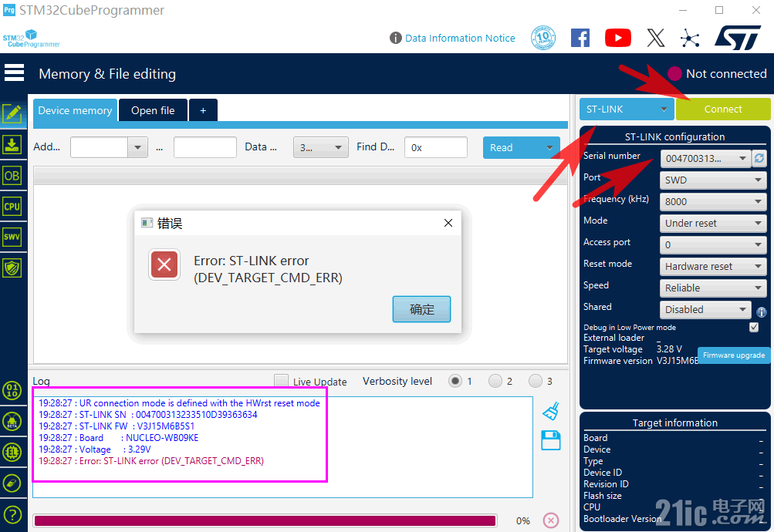Open the Frequency 8000 dropdown

[x=713, y=202]
